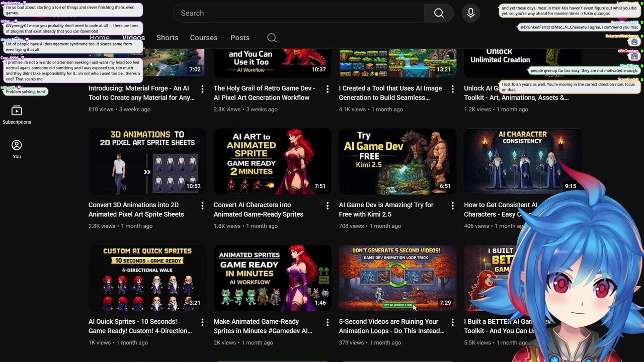The image size is (644, 362).
Task: Open 'Convert AI Characters into Animated' title
Action: pyautogui.click(x=259, y=210)
